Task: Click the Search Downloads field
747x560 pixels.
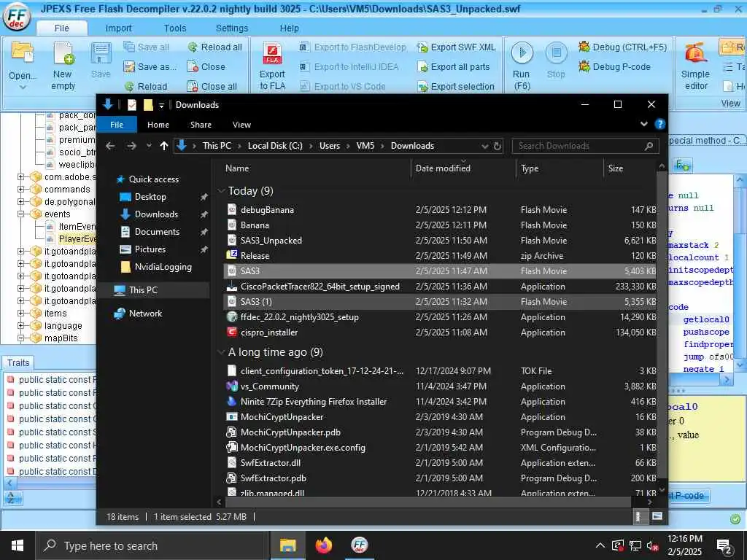Action: (586, 146)
